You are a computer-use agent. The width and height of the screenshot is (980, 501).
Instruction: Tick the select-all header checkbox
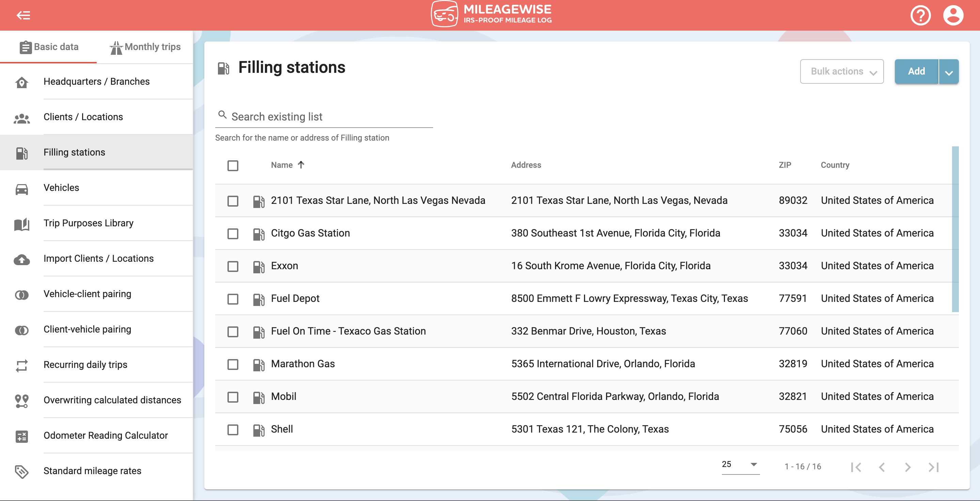(233, 165)
